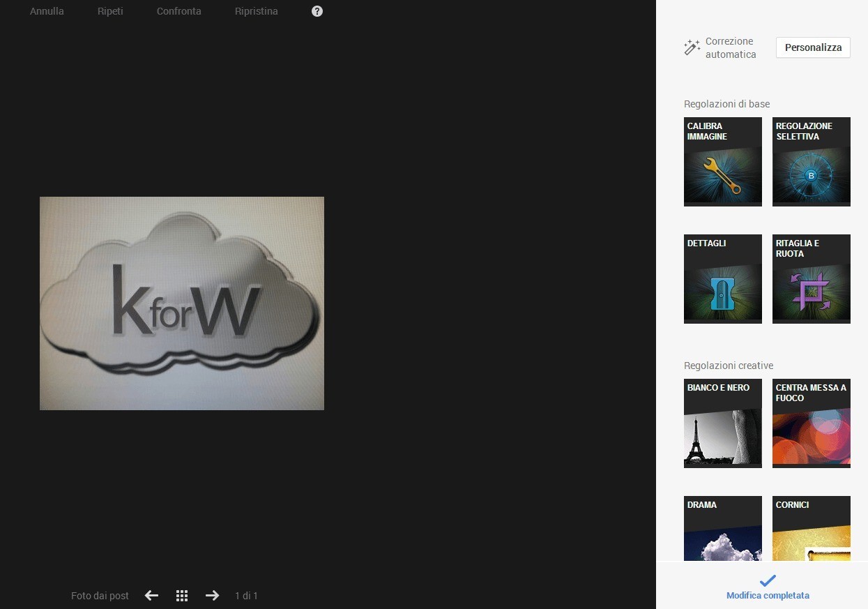The image size is (868, 609).
Task: Click the KforW cloud photo
Action: click(x=182, y=303)
